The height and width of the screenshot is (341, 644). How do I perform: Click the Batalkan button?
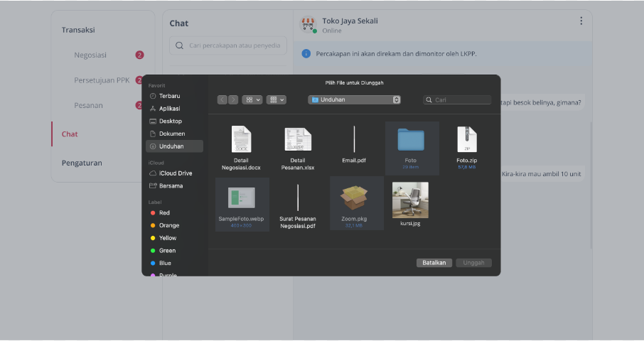tap(434, 263)
